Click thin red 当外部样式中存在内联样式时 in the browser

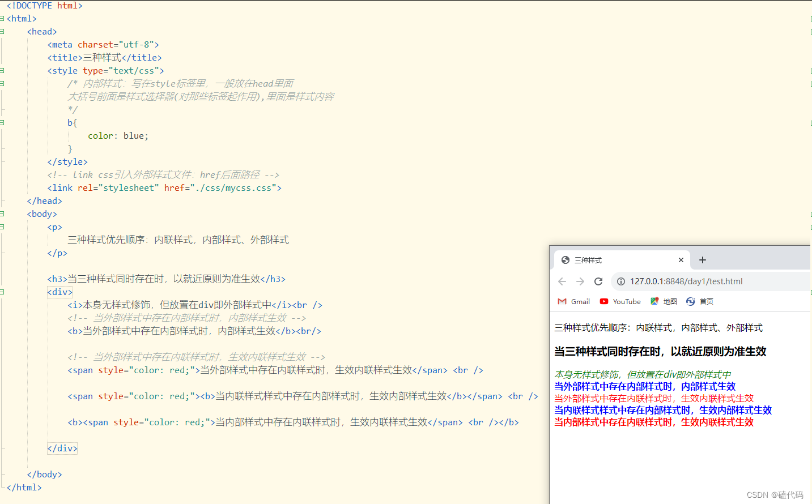coord(654,398)
